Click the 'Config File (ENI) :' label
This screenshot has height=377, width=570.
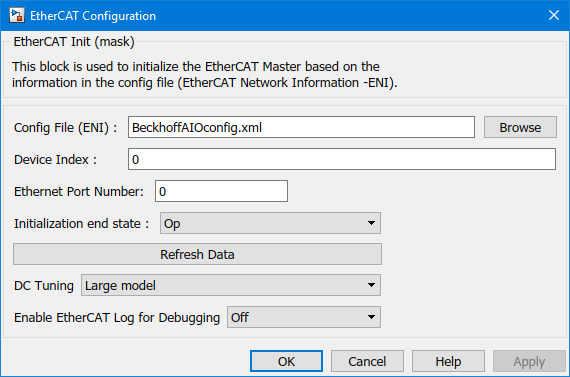pos(65,128)
